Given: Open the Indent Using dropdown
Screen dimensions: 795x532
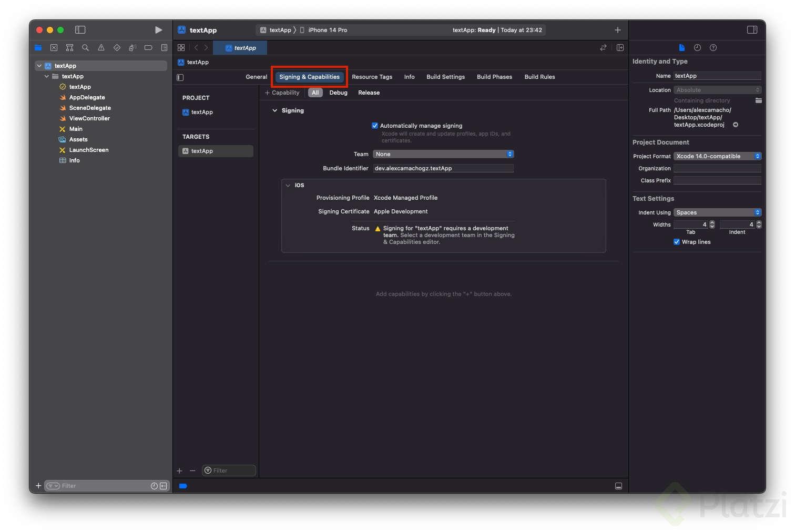Looking at the screenshot, I should click(x=717, y=212).
